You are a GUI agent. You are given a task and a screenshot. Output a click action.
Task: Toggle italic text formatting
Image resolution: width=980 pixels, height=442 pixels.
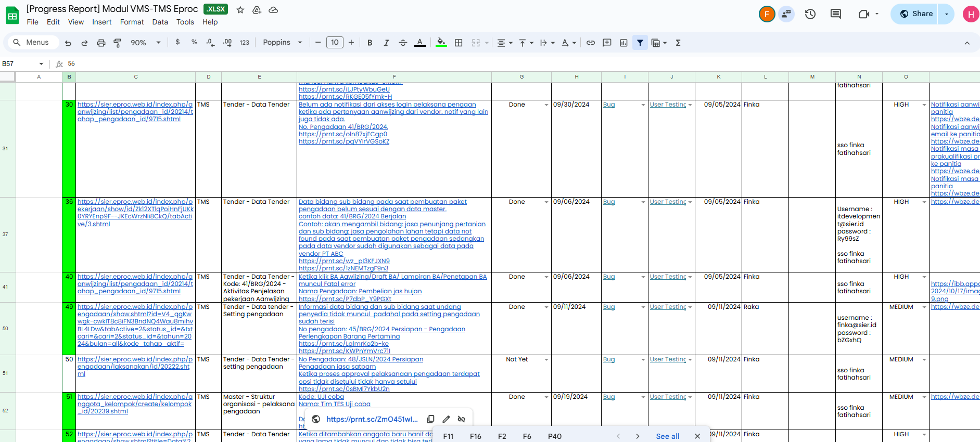tap(386, 43)
